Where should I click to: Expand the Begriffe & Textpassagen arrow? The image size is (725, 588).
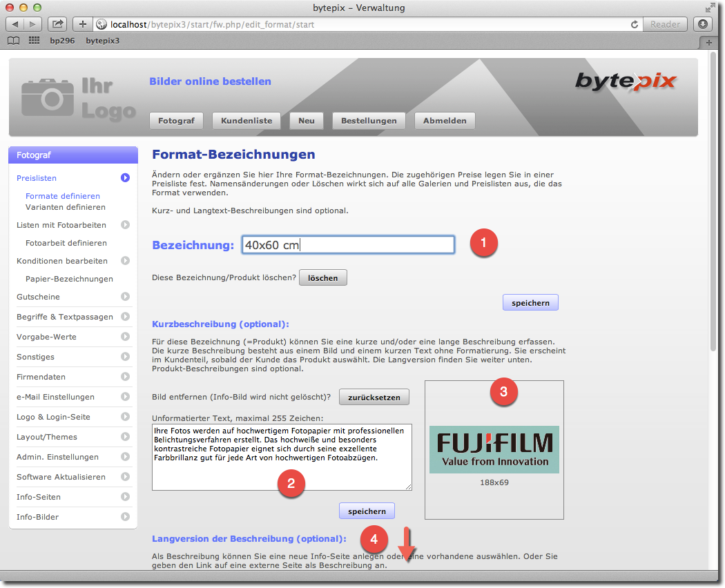pyautogui.click(x=125, y=317)
